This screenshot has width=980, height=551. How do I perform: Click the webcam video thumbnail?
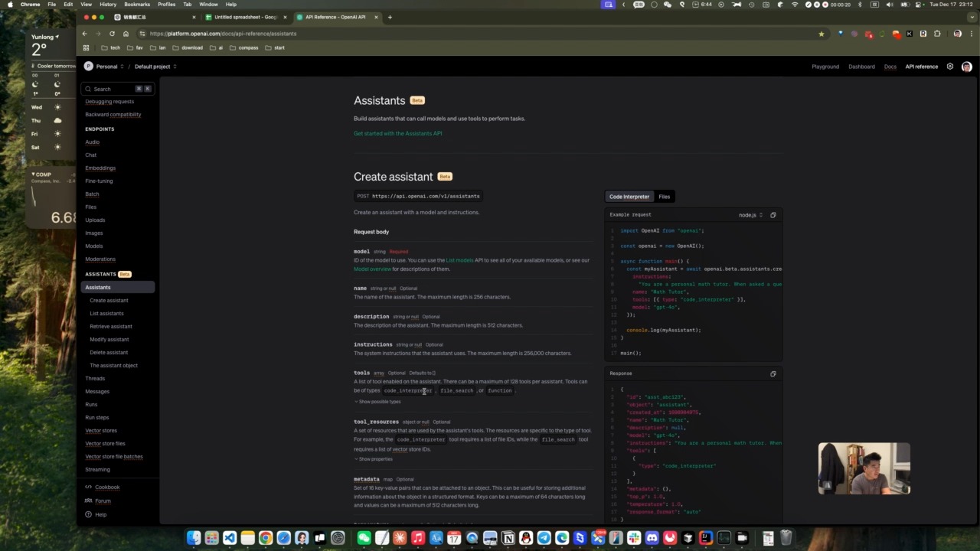(x=864, y=468)
